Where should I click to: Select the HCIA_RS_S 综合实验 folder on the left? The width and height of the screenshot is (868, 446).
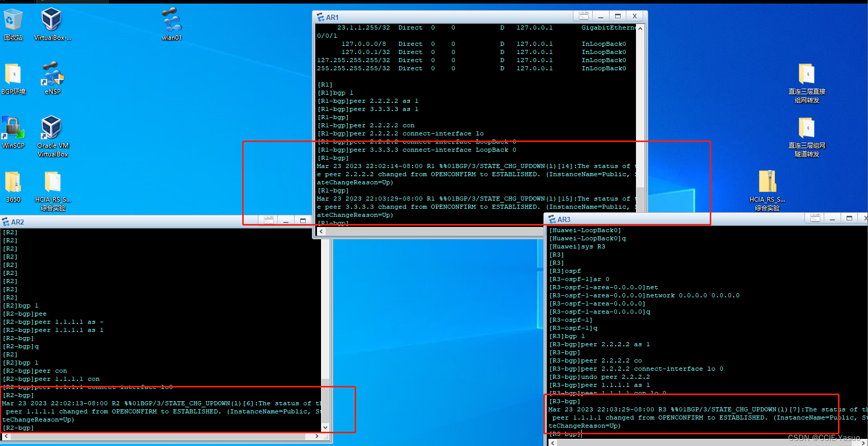[52, 190]
